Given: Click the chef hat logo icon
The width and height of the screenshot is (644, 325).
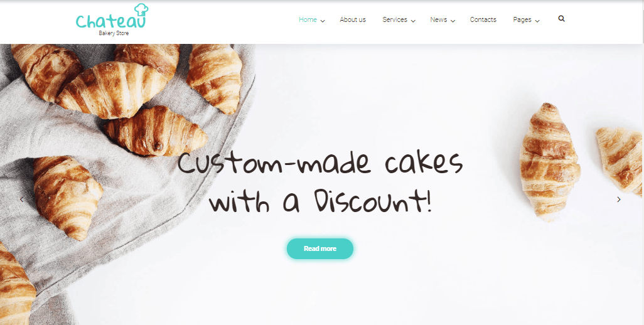Looking at the screenshot, I should [x=141, y=9].
